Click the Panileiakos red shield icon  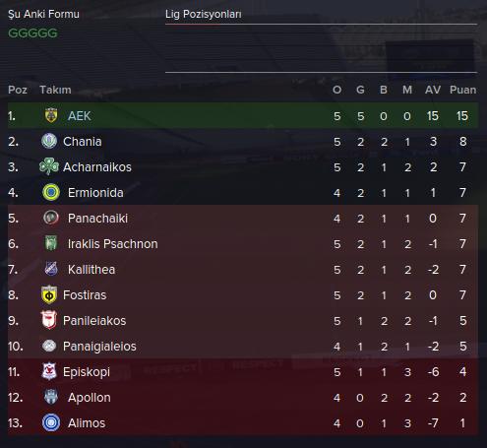[x=49, y=320]
